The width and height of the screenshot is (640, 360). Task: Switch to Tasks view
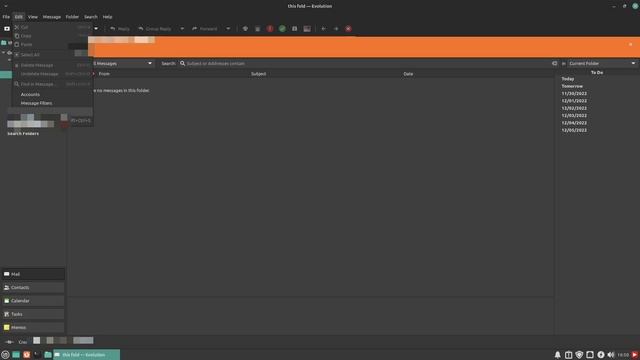click(33, 314)
